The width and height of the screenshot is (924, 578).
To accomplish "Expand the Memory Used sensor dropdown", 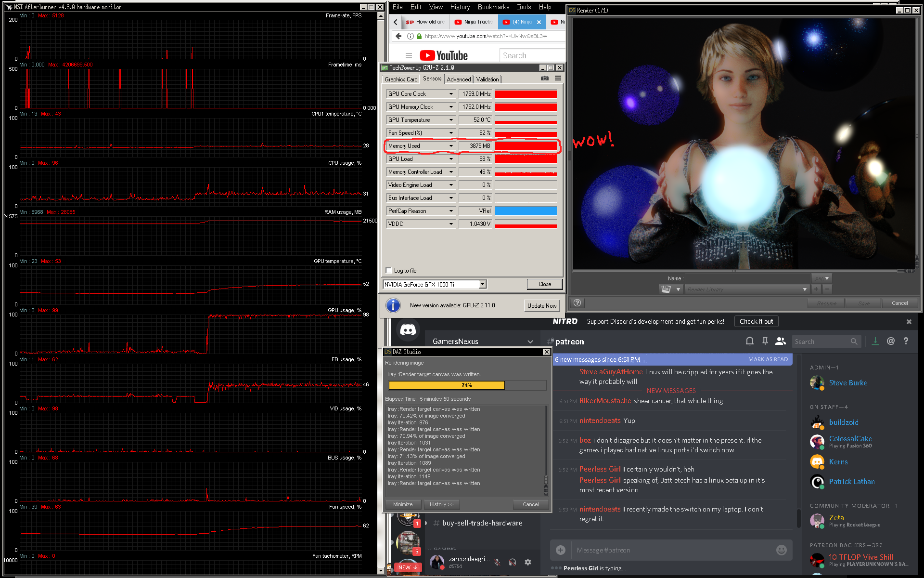I will click(451, 146).
